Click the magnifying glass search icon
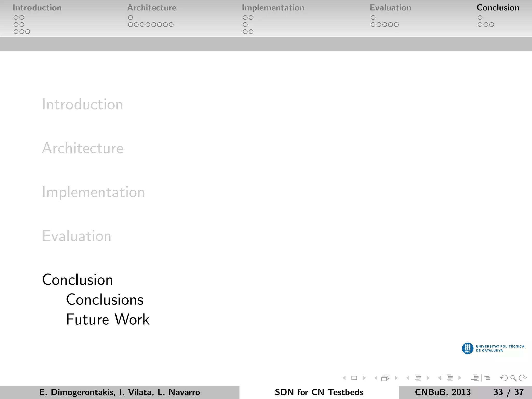532x399 pixels. pyautogui.click(x=513, y=378)
